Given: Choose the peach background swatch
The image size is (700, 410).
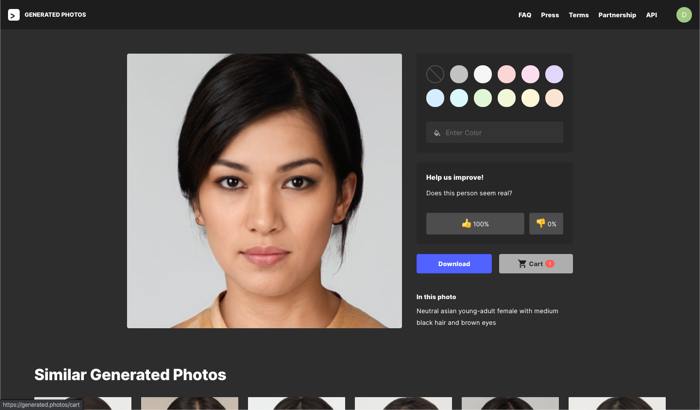Looking at the screenshot, I should [554, 98].
